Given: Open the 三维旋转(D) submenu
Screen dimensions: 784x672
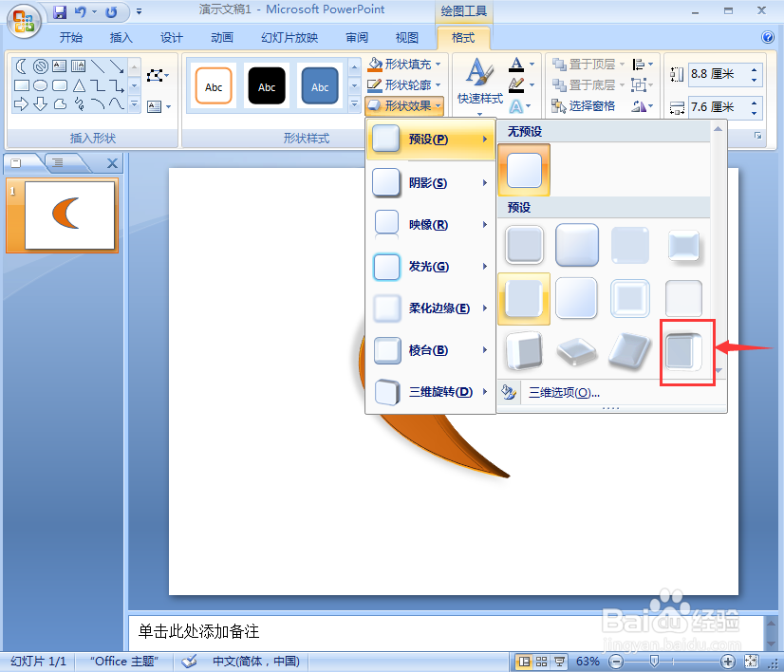Looking at the screenshot, I should click(431, 391).
